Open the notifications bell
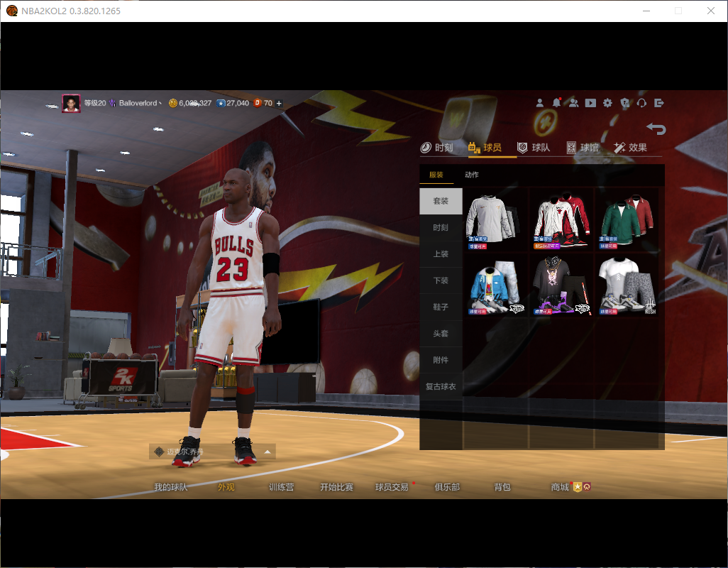Viewport: 728px width, 568px height. [556, 103]
